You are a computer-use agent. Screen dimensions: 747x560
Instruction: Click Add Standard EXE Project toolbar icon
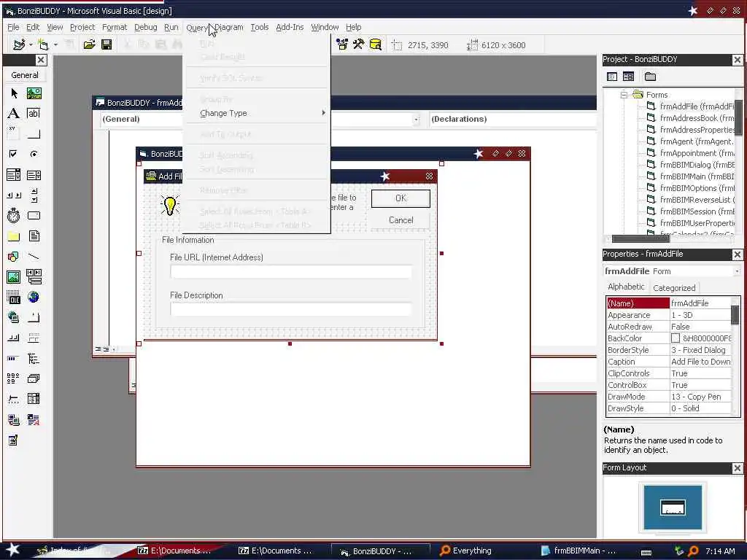tap(19, 44)
